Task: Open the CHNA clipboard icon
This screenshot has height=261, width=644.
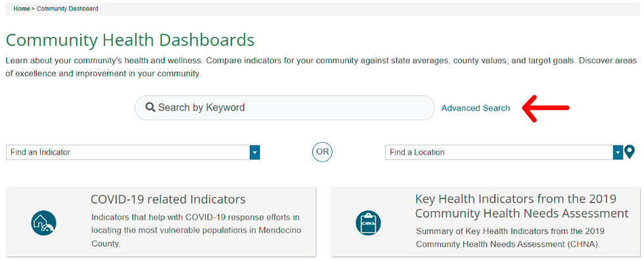Action: coord(368,223)
